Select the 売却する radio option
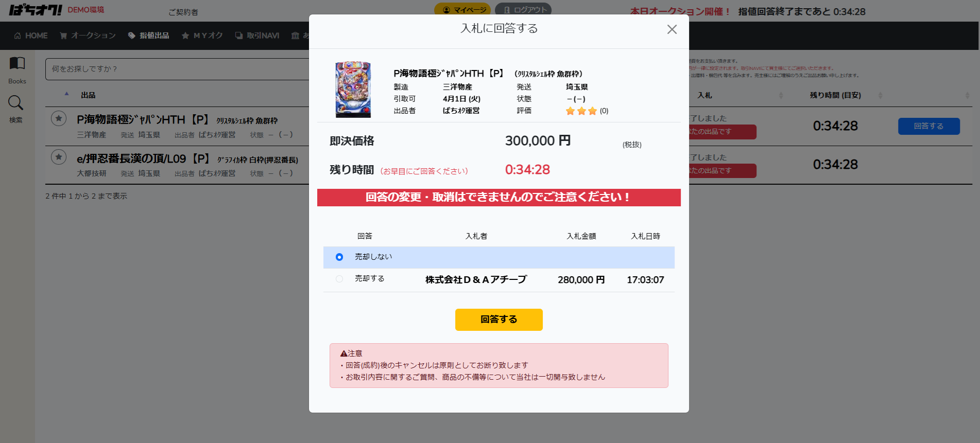The width and height of the screenshot is (980, 443). [x=339, y=279]
